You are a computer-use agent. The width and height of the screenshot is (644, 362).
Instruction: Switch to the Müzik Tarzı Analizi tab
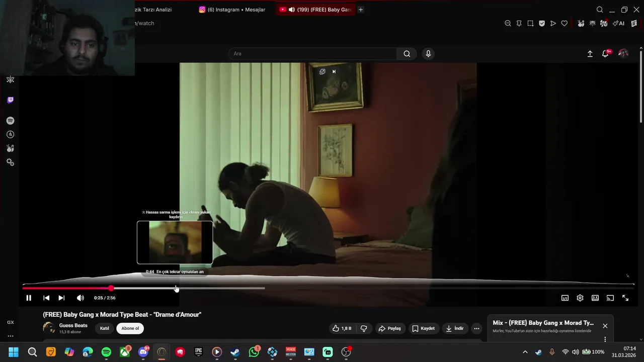[153, 10]
